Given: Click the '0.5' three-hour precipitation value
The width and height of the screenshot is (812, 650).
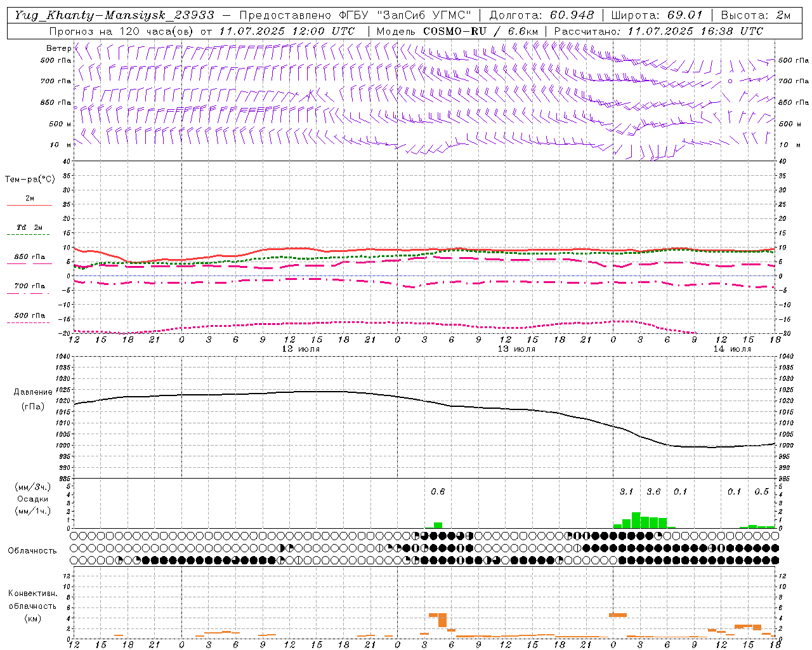Looking at the screenshot, I should coord(761,491).
